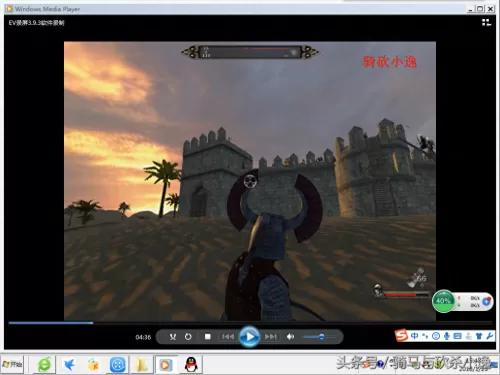Click the seek bar to jump ahead
The image size is (500, 375).
250,323
